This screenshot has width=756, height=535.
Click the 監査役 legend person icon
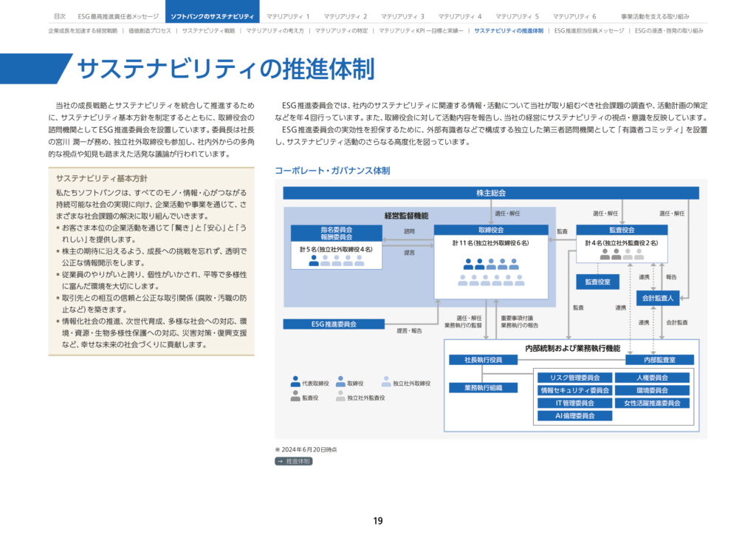pyautogui.click(x=295, y=396)
